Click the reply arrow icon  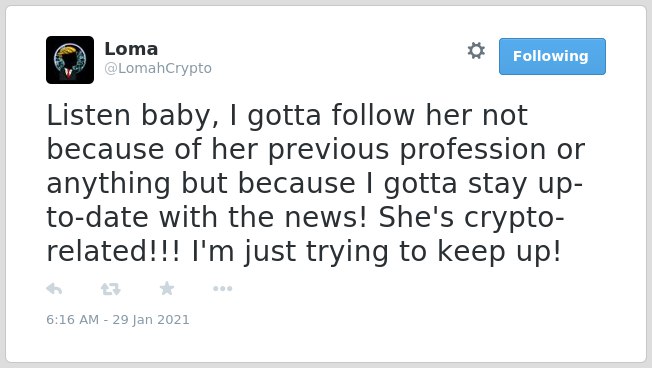54,288
